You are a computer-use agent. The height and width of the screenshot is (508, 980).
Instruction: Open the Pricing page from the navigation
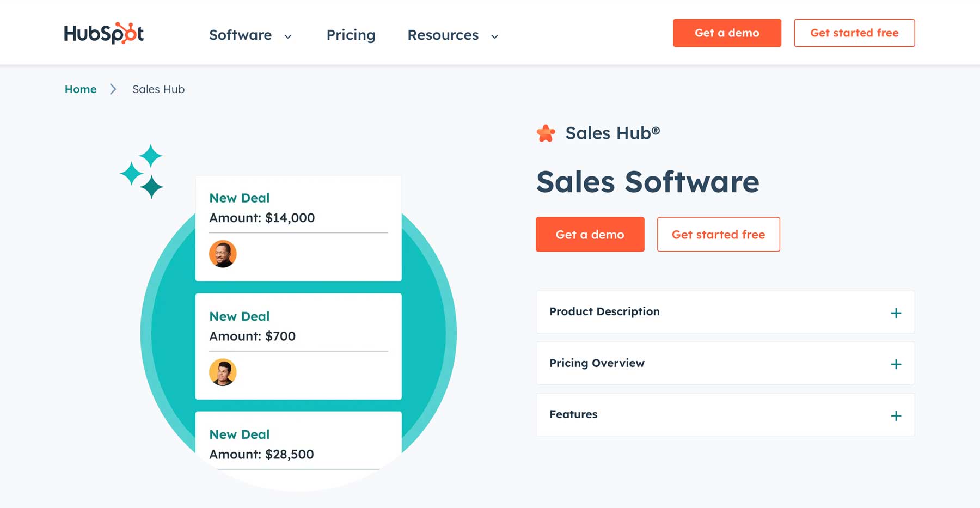click(351, 35)
